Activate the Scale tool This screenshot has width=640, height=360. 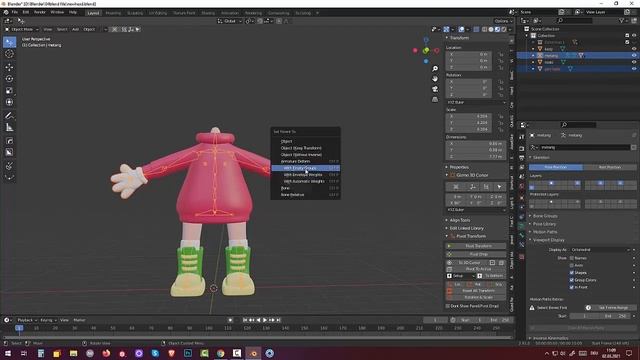pyautogui.click(x=9, y=90)
